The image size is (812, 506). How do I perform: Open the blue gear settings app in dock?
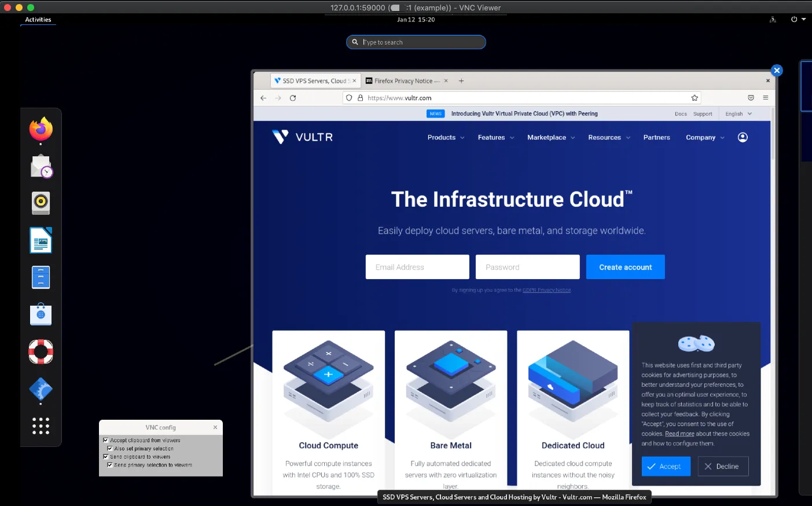41,389
